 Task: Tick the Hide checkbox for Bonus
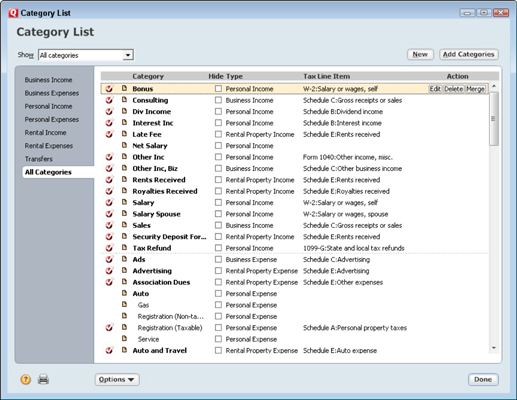click(218, 89)
